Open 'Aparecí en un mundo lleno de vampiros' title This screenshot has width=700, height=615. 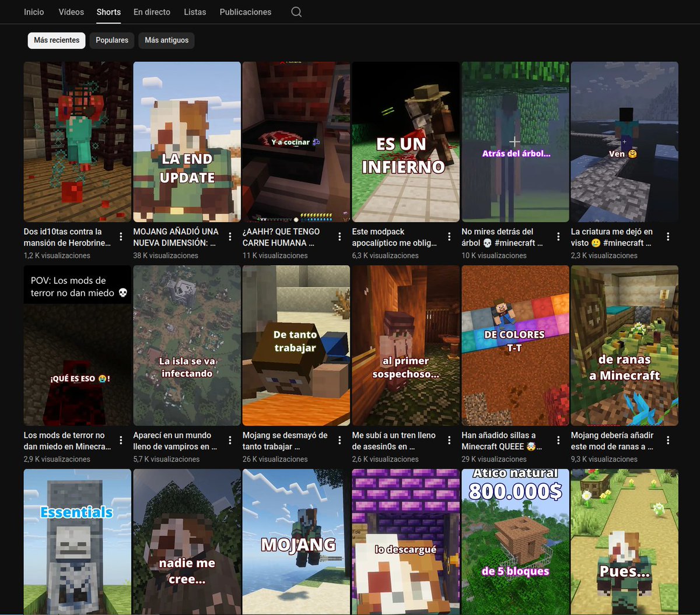click(175, 441)
